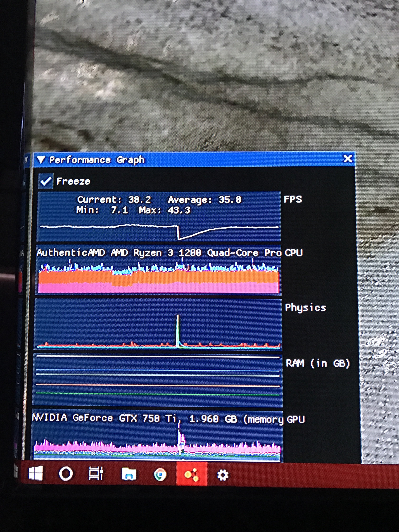Click the Physics label
The image size is (399, 532).
click(x=305, y=307)
